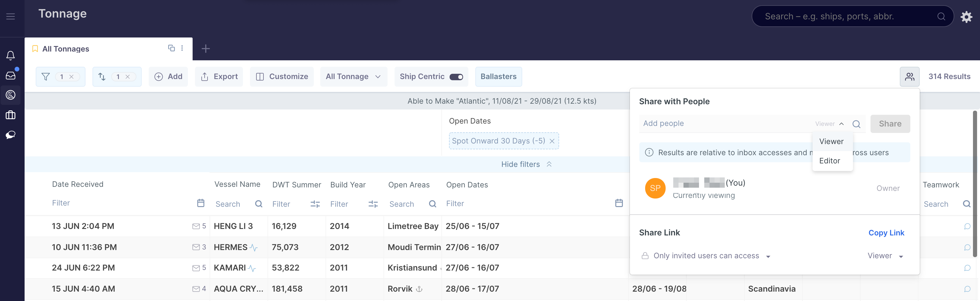Click the briefcase icon in sidebar
The width and height of the screenshot is (980, 301).
pyautogui.click(x=11, y=115)
